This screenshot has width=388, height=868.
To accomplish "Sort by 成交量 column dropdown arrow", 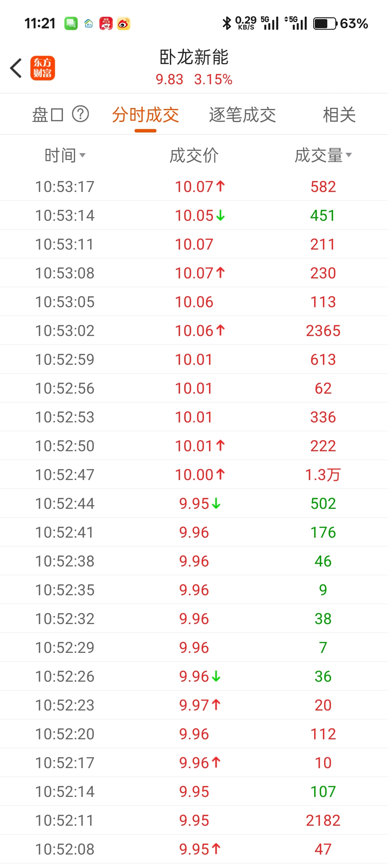I will tap(349, 155).
